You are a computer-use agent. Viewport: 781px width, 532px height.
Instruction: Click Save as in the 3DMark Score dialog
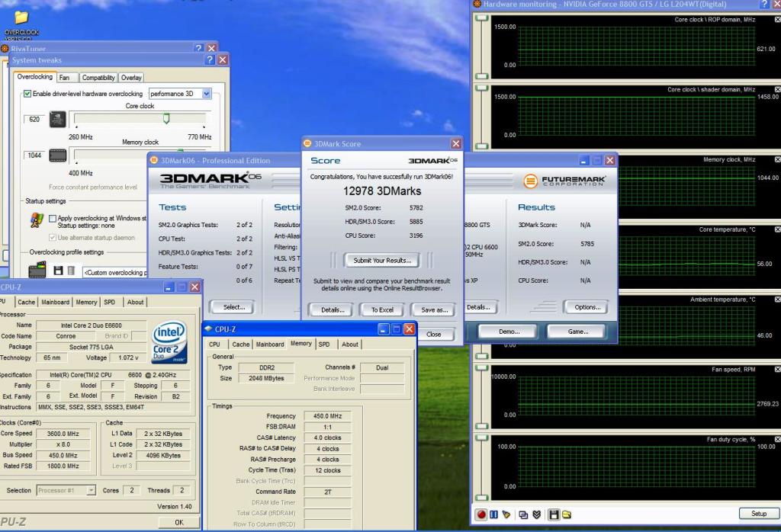(x=434, y=309)
